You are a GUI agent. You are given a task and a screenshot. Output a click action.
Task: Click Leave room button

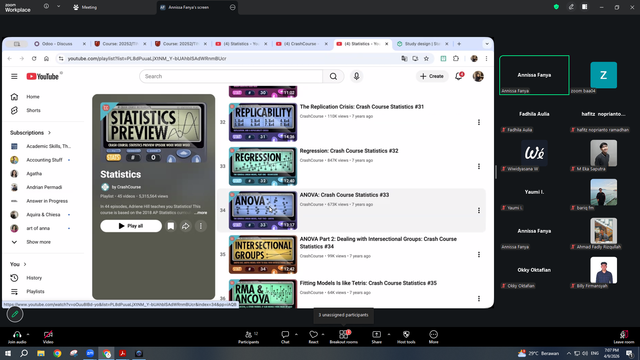tap(624, 337)
